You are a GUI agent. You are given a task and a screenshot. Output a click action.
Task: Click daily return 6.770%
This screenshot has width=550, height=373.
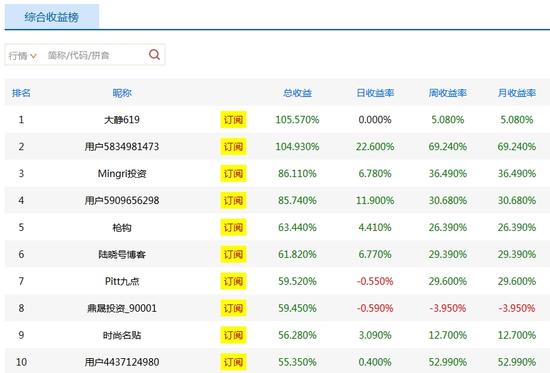pos(375,254)
